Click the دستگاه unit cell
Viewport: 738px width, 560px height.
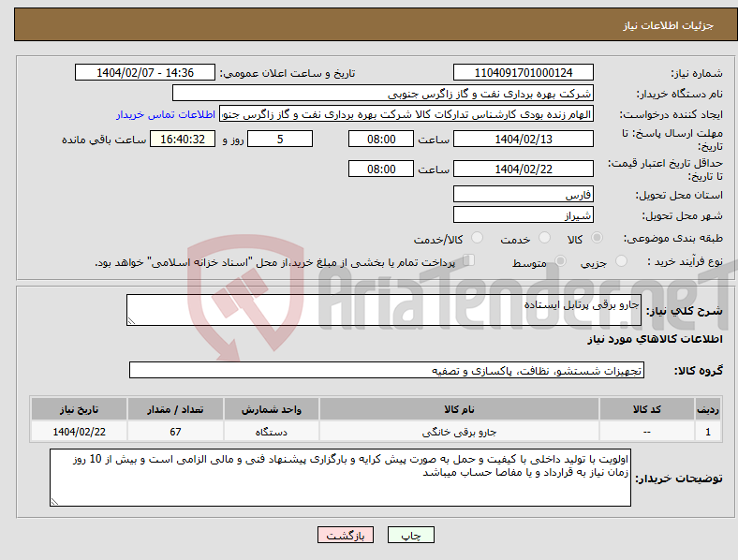click(x=272, y=432)
